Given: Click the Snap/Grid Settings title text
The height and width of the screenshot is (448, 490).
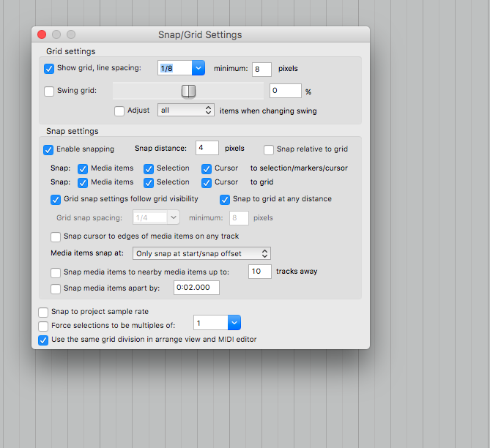Looking at the screenshot, I should coord(200,34).
